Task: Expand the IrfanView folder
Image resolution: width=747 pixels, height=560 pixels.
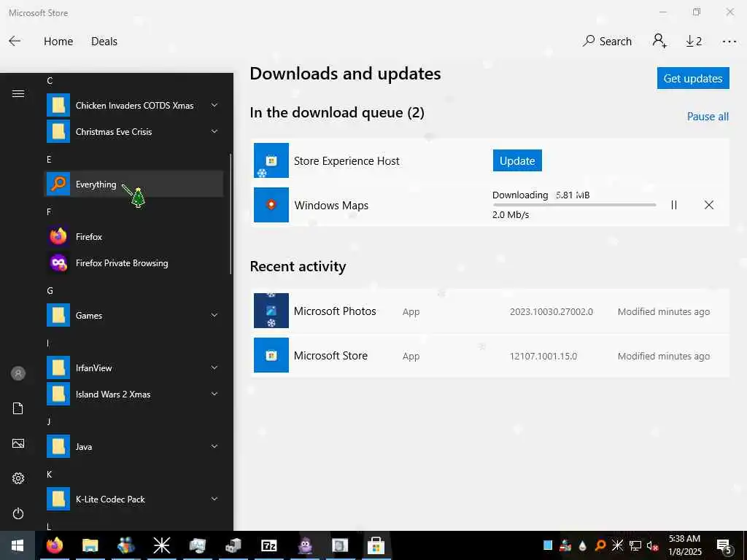Action: click(x=133, y=367)
